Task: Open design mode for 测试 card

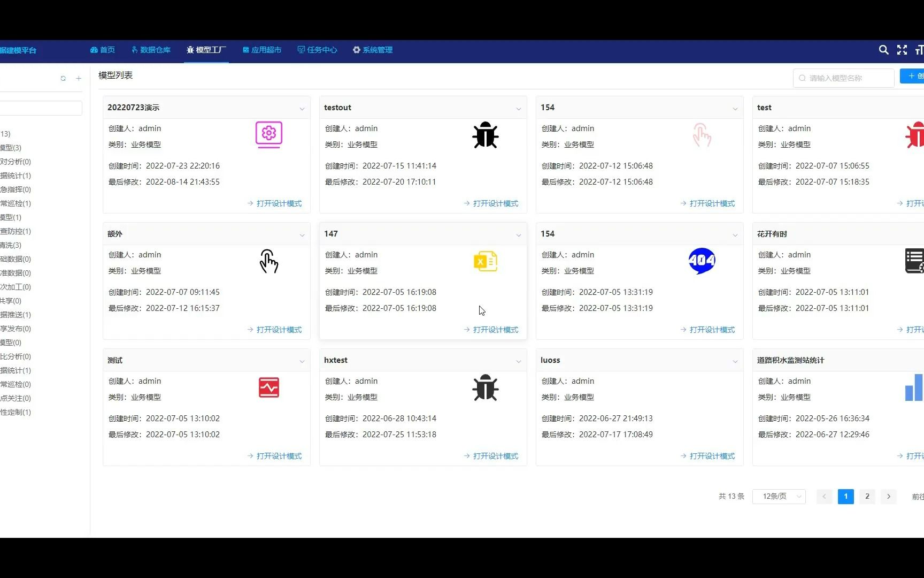Action: click(x=275, y=456)
